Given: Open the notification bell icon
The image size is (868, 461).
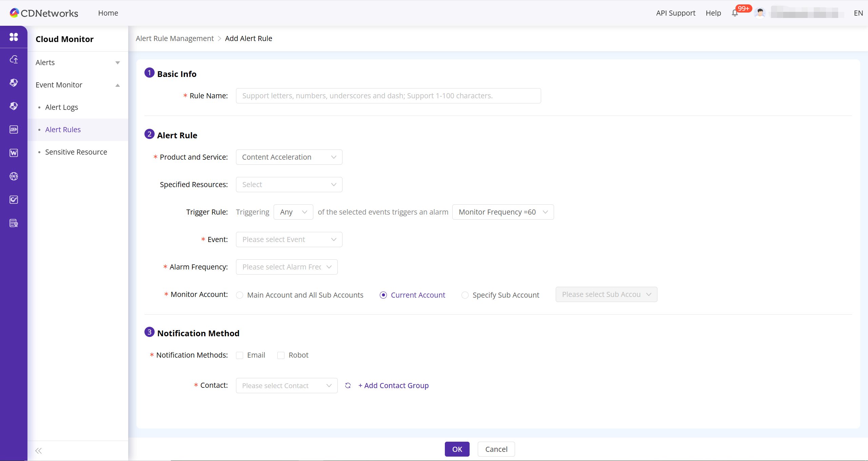Looking at the screenshot, I should click(x=734, y=13).
